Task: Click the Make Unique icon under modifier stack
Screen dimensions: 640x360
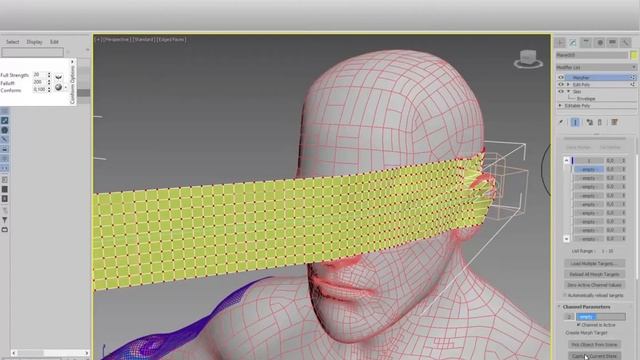Action: (x=589, y=122)
